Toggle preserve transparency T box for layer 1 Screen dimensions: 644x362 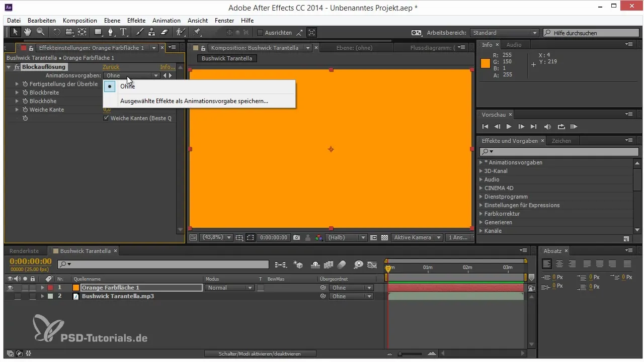click(261, 288)
